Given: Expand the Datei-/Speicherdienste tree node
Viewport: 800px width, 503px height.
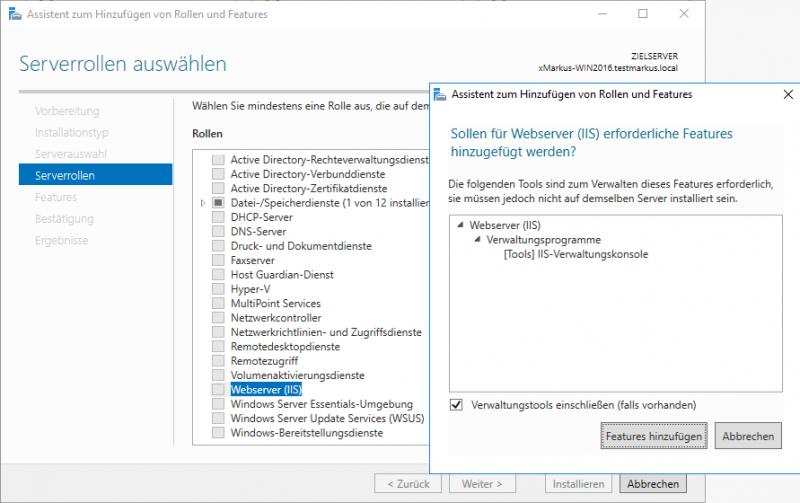Looking at the screenshot, I should [204, 203].
